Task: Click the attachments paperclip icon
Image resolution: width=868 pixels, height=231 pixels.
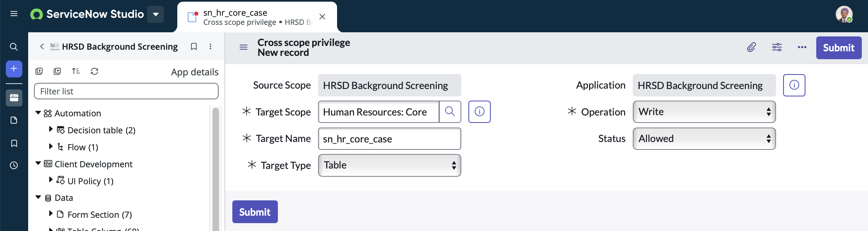Action: point(751,47)
